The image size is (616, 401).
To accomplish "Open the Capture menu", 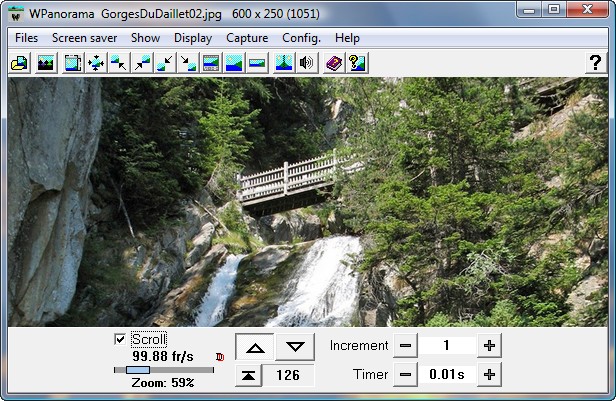I will 247,38.
